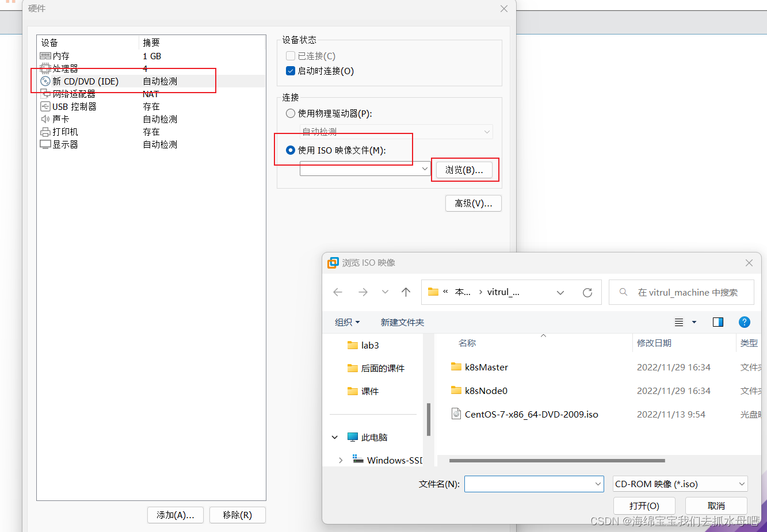Open 高级(V)... advanced settings
The height and width of the screenshot is (532, 767).
point(474,203)
